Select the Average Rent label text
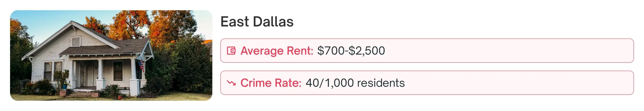The height and width of the screenshot is (111, 644). coord(277,51)
